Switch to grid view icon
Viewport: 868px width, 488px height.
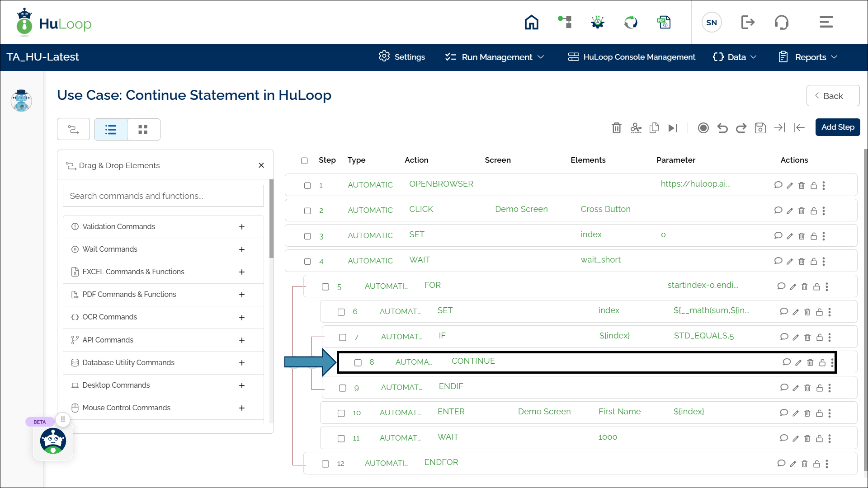pyautogui.click(x=143, y=130)
